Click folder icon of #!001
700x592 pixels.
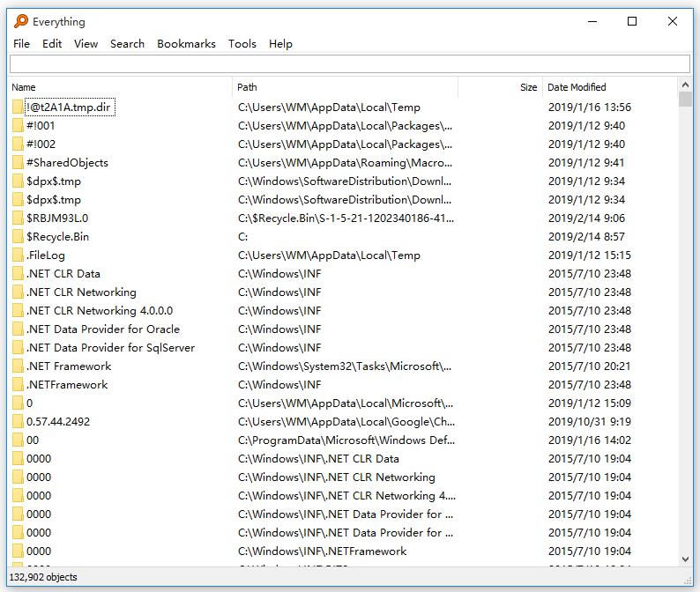point(18,125)
